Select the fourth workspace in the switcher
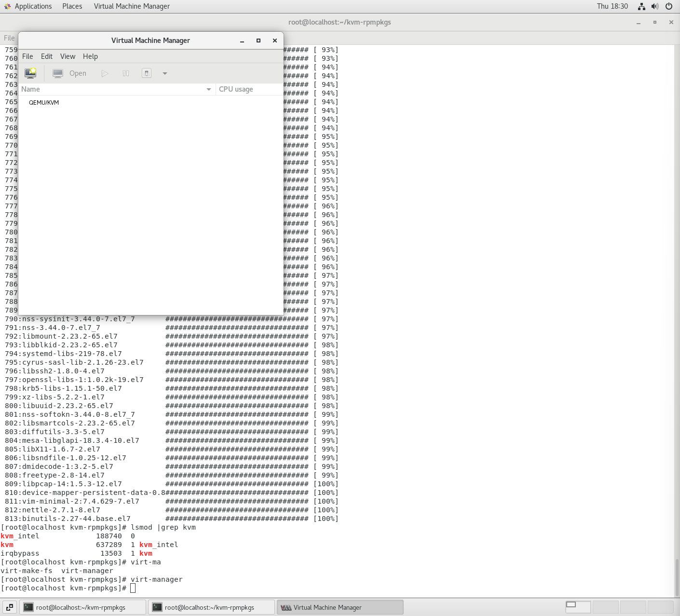The height and width of the screenshot is (616, 680). tap(660, 607)
